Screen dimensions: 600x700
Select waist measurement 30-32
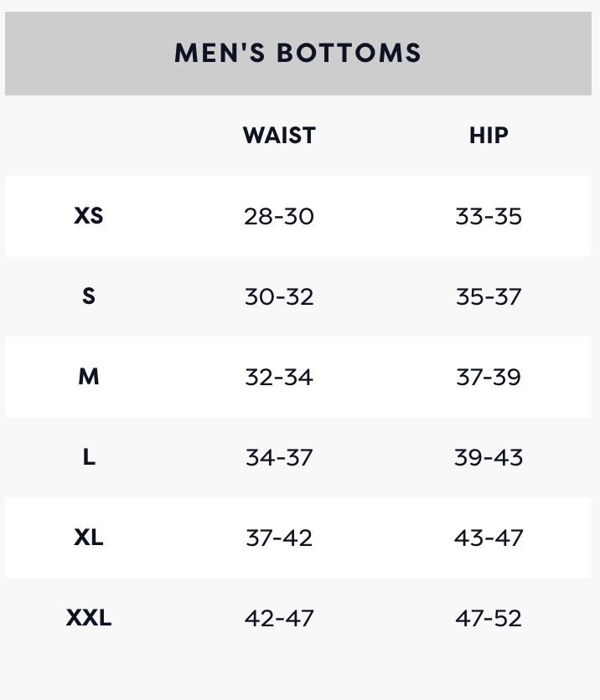[x=279, y=296]
